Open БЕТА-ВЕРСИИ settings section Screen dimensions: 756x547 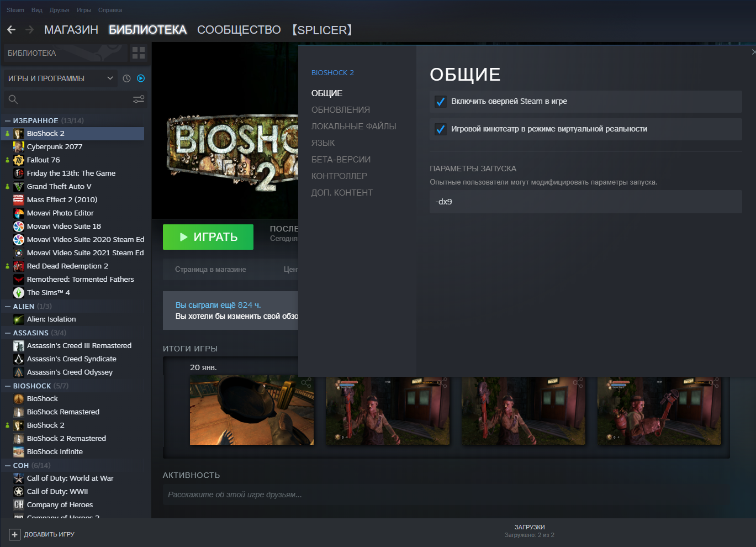point(341,160)
